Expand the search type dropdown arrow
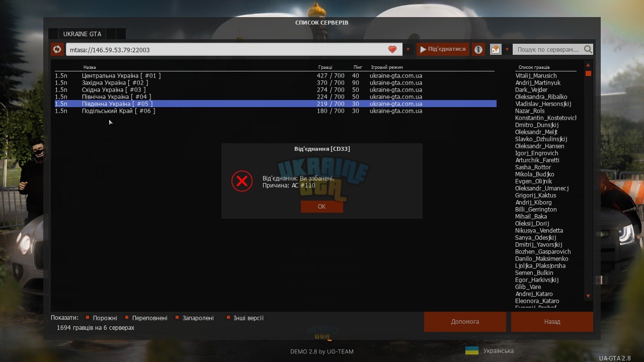The width and height of the screenshot is (644, 362). [x=507, y=50]
